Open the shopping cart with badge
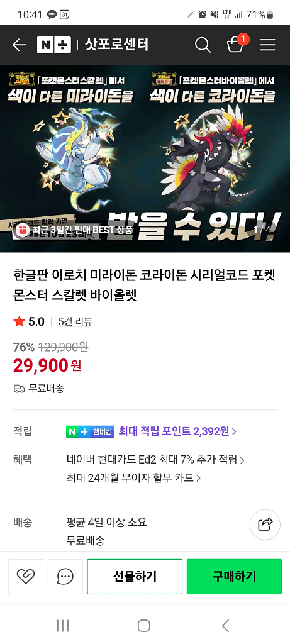The image size is (290, 644). click(x=236, y=44)
